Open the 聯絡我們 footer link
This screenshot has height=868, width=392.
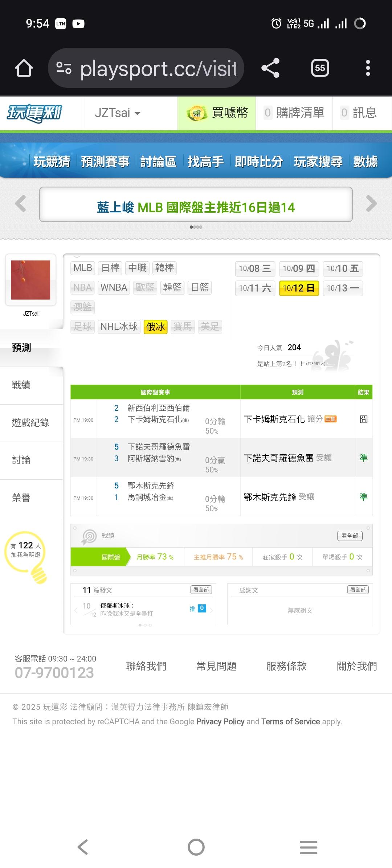(x=146, y=666)
